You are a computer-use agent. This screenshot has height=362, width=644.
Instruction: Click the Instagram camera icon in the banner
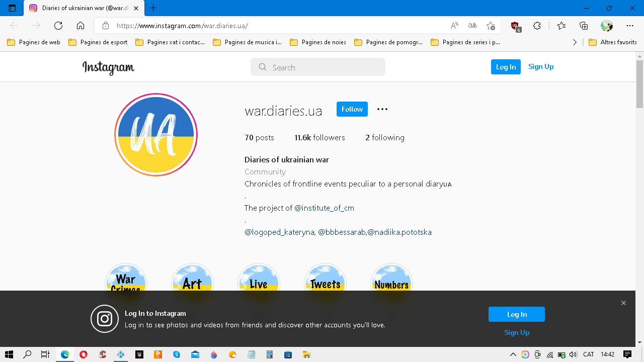[105, 319]
